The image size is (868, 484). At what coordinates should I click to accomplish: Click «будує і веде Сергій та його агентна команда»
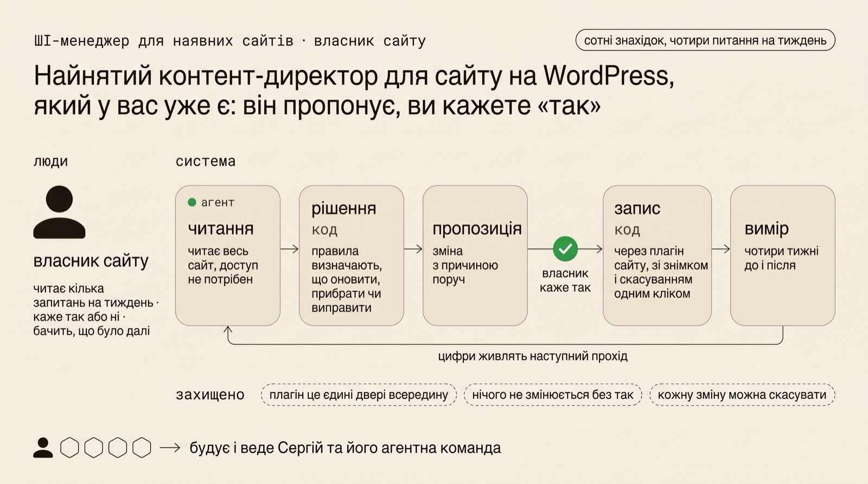click(345, 448)
